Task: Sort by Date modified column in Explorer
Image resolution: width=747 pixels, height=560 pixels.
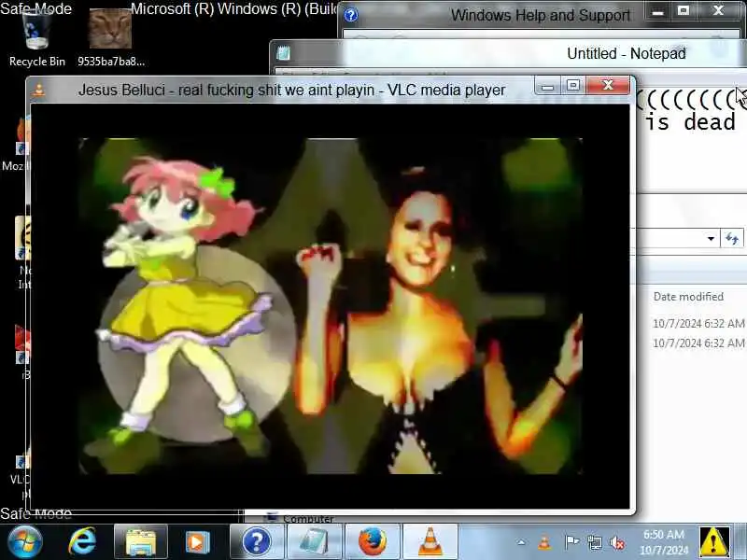Action: coord(688,297)
